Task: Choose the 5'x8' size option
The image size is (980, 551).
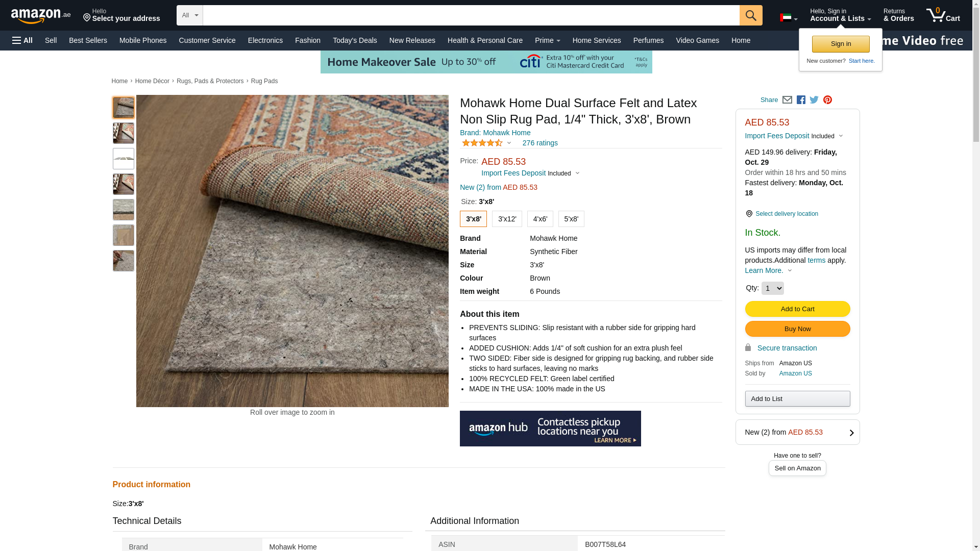Action: (571, 219)
